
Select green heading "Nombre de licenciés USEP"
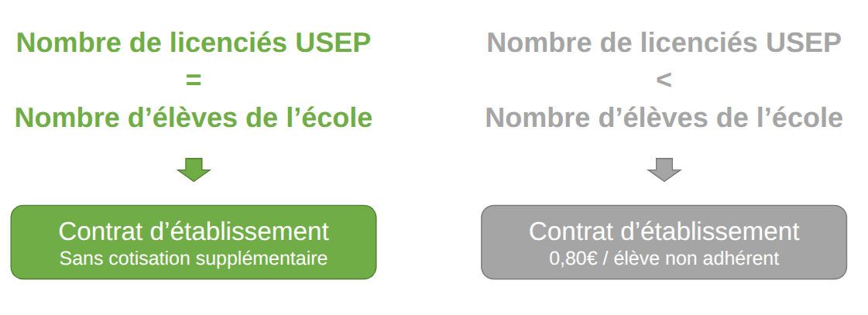pyautogui.click(x=194, y=43)
